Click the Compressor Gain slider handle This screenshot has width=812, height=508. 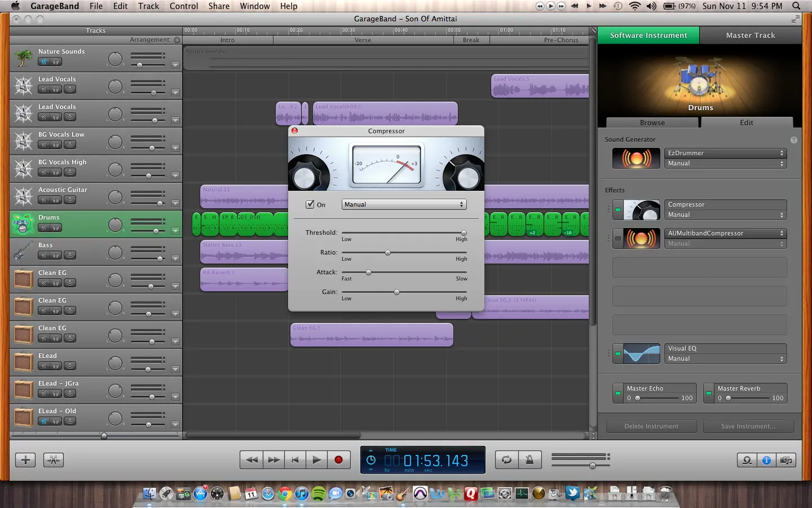[x=396, y=292]
